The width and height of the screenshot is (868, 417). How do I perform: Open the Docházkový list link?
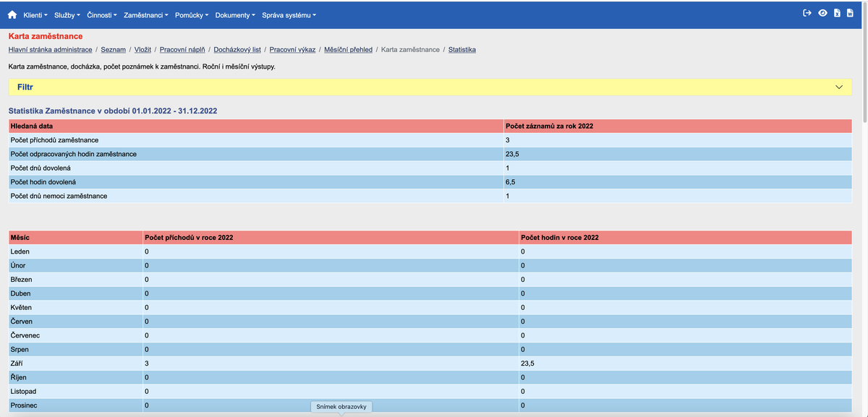pos(239,49)
